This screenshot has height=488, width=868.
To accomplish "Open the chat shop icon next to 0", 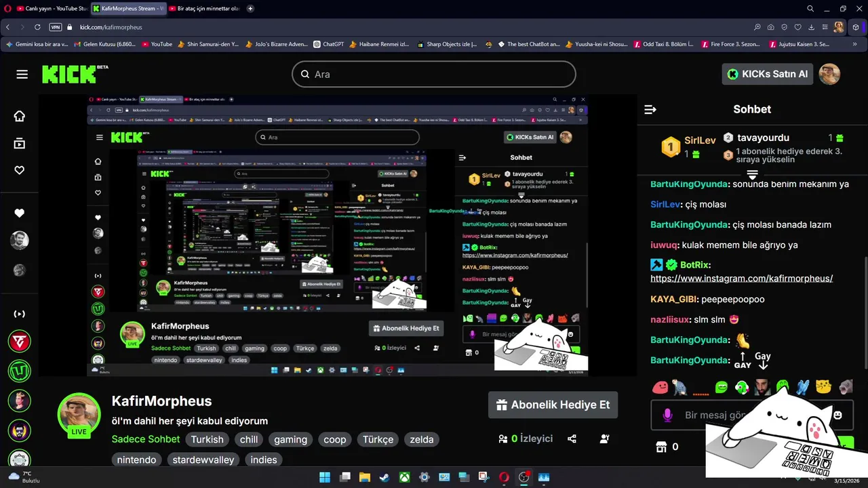I will 661,447.
